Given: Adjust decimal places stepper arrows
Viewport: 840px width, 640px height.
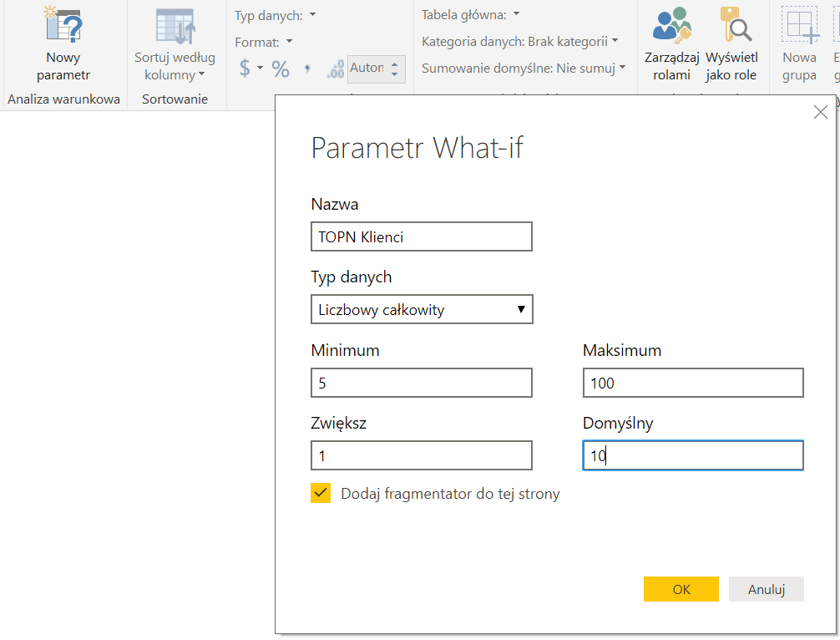Looking at the screenshot, I should pos(395,69).
